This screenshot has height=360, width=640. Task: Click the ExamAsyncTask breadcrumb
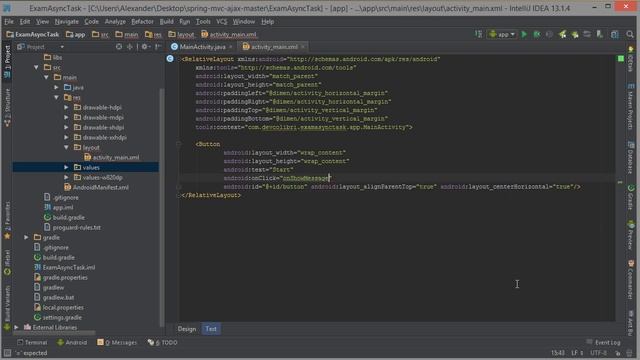pos(33,35)
